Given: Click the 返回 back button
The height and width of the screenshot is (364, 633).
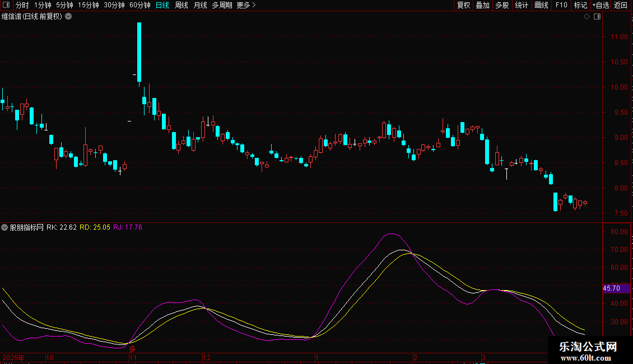Looking at the screenshot, I should click(x=621, y=5).
